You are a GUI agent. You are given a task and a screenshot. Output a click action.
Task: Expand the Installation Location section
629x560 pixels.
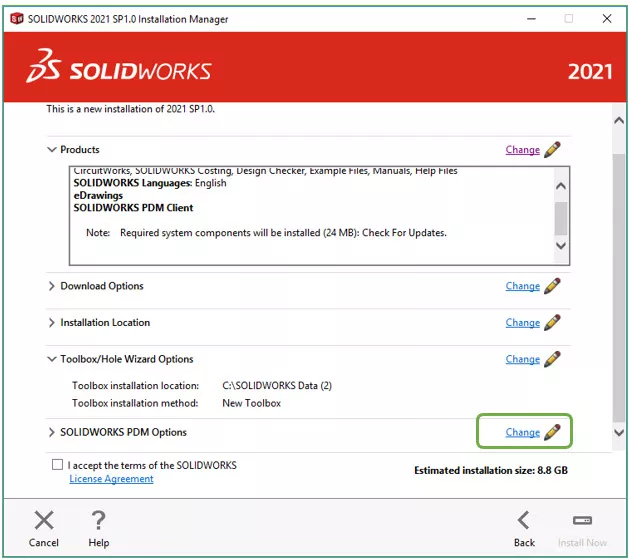(52, 323)
